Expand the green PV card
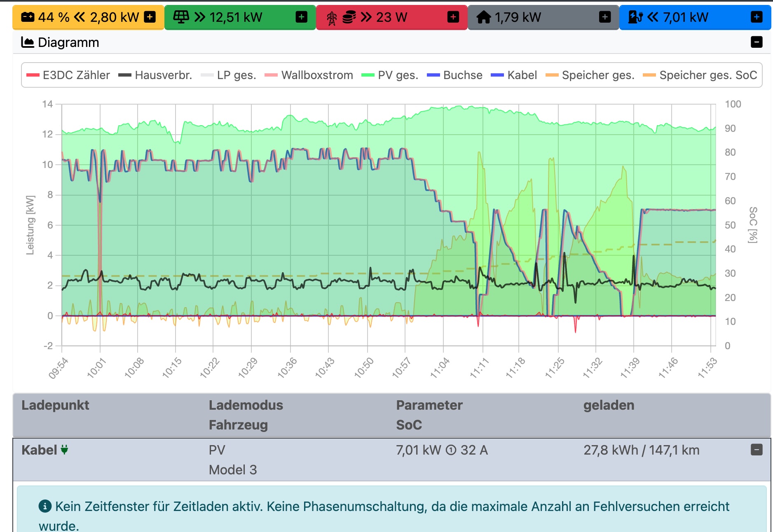 302,17
